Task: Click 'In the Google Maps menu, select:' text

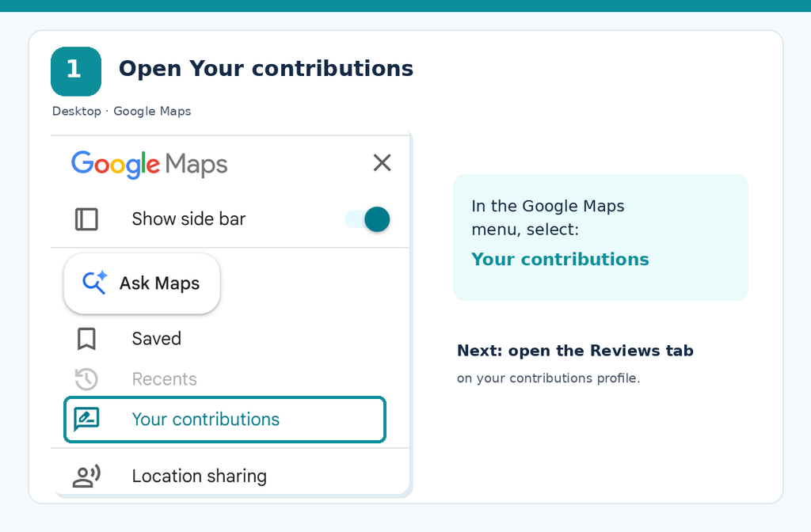Action: [x=548, y=218]
